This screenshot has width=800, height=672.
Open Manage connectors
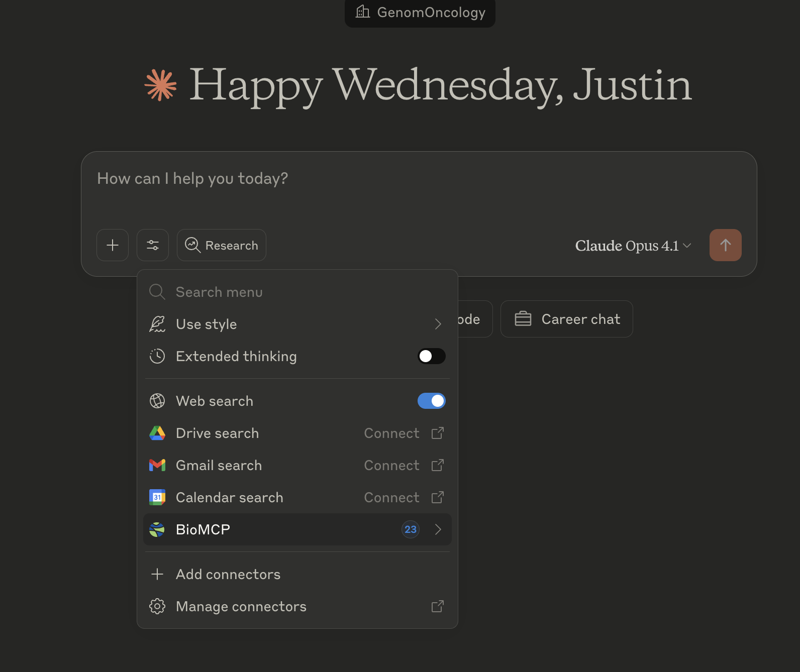[x=297, y=606]
